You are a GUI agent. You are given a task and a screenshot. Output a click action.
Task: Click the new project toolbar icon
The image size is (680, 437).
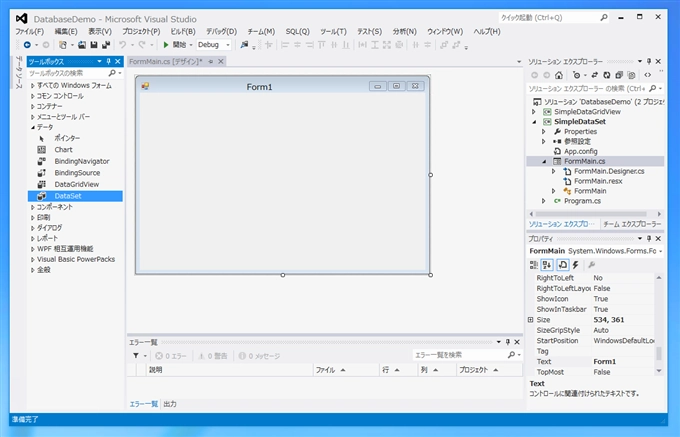pos(63,45)
